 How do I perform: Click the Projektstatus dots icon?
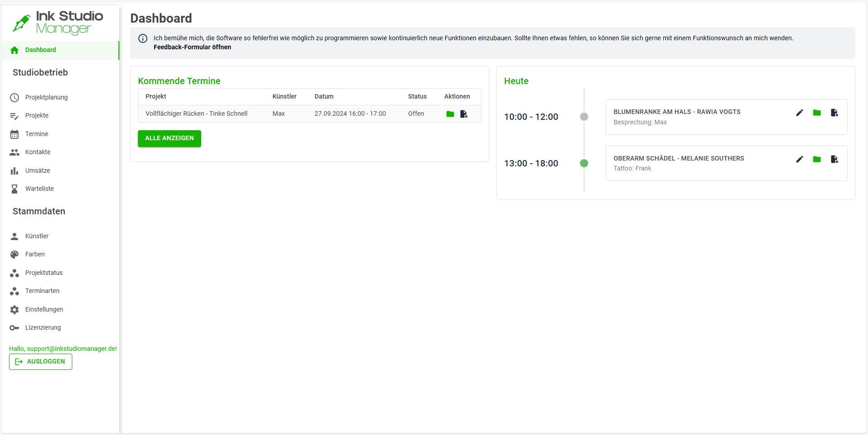point(14,273)
